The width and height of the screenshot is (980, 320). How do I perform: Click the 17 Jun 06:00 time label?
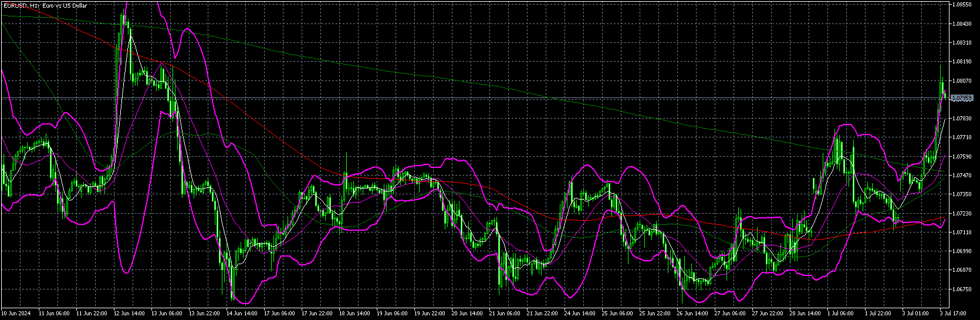[x=279, y=315]
